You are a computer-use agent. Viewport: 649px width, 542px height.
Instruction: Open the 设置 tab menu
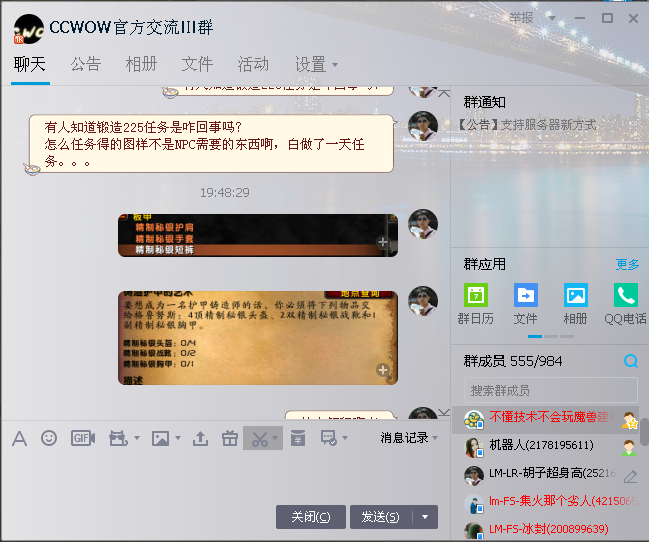[x=316, y=65]
